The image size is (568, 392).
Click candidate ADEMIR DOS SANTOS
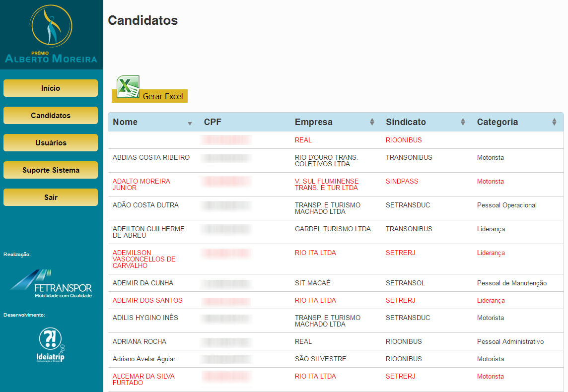[x=147, y=300]
